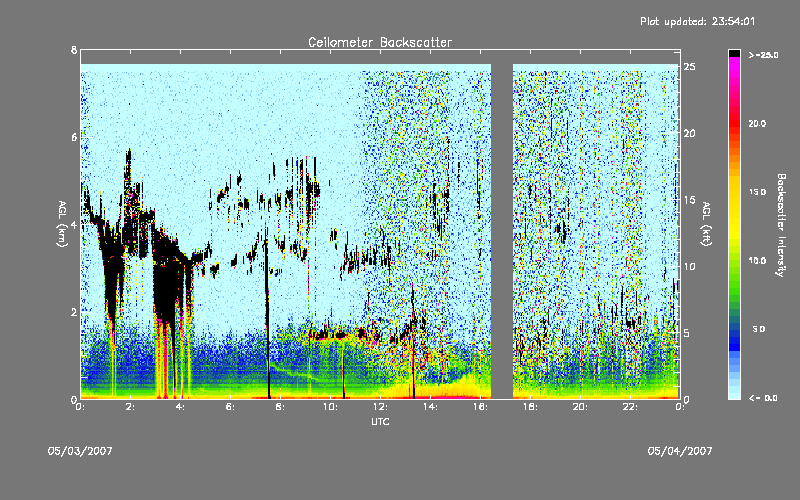Click the start date 05/03/2007
This screenshot has width=800, height=500.
point(80,451)
